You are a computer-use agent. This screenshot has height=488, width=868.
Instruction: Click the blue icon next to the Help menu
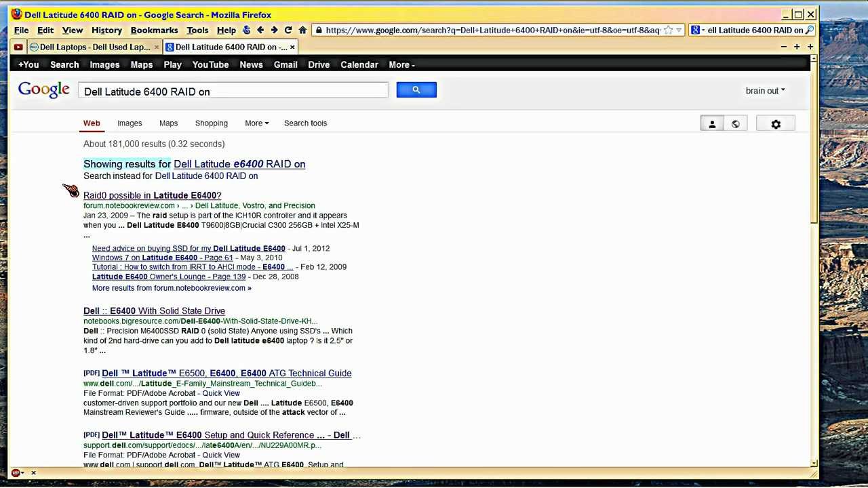point(246,30)
